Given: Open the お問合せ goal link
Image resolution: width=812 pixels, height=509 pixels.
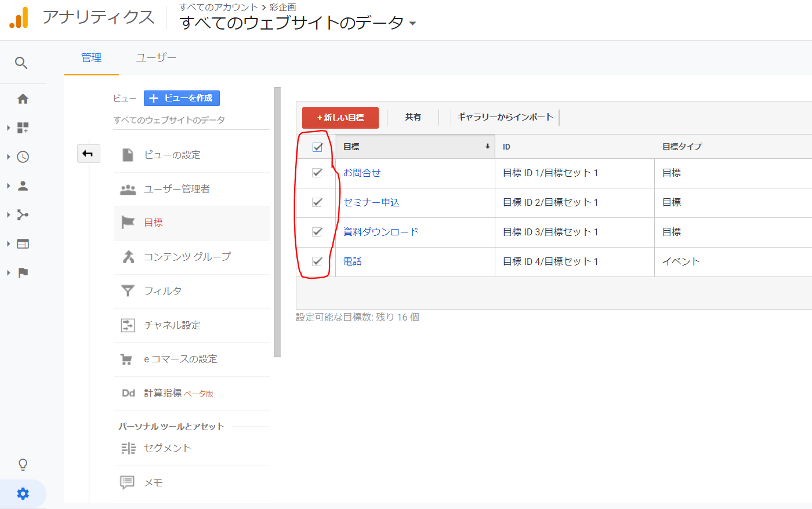Looking at the screenshot, I should tap(362, 173).
